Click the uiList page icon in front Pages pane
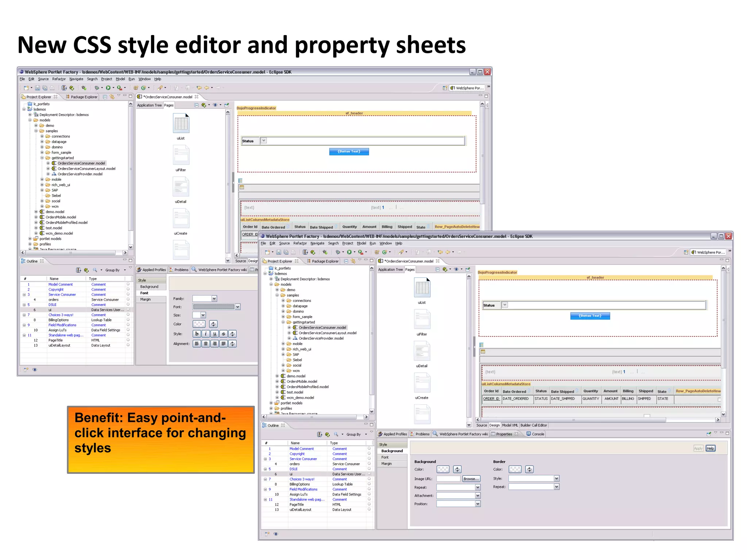 tap(422, 287)
